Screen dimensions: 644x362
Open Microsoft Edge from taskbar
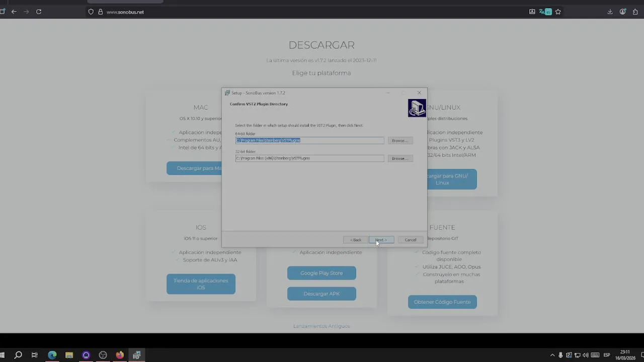pos(52,355)
